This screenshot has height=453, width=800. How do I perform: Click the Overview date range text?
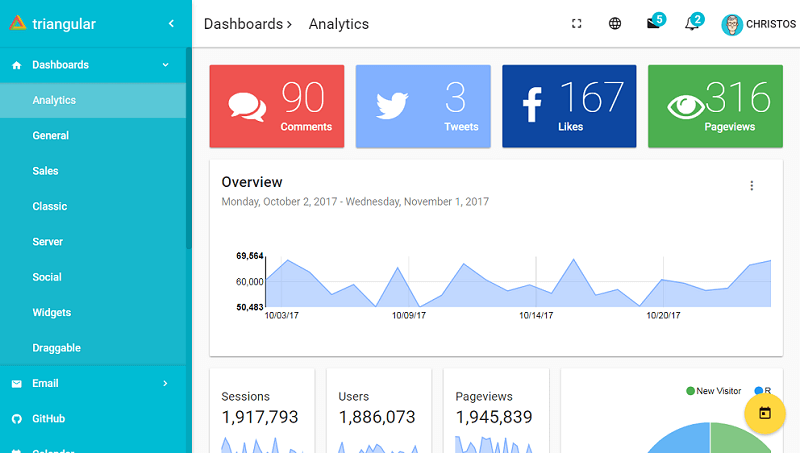coord(355,202)
